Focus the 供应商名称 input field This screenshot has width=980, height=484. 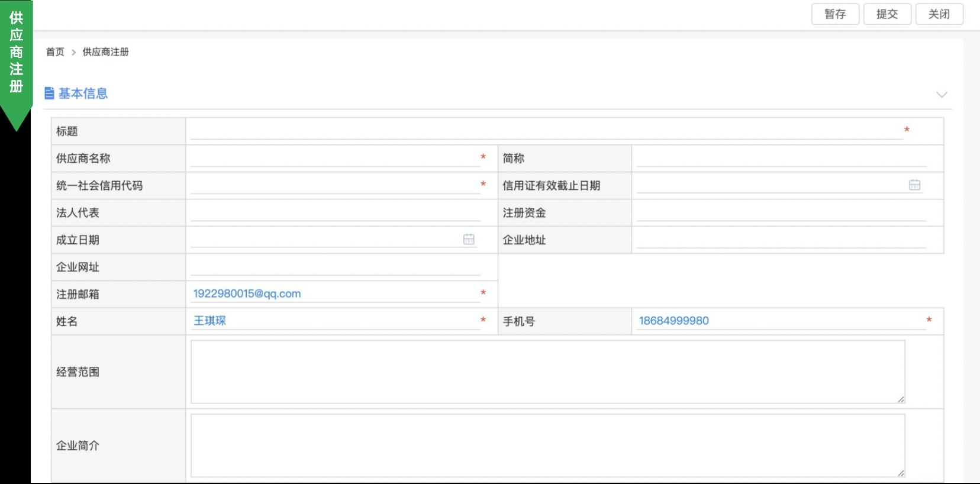pos(336,158)
